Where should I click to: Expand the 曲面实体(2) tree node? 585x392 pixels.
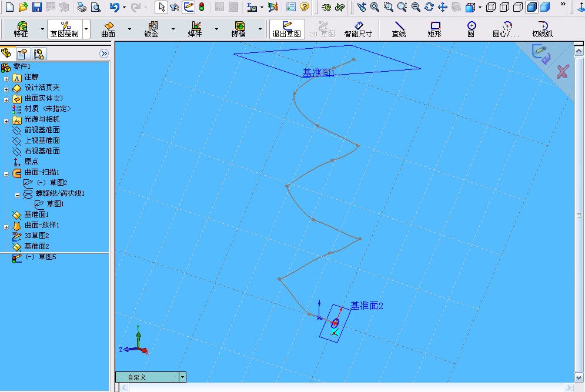6,100
